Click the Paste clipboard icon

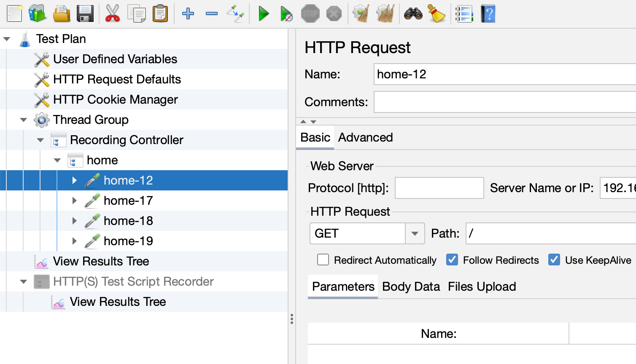pyautogui.click(x=160, y=13)
